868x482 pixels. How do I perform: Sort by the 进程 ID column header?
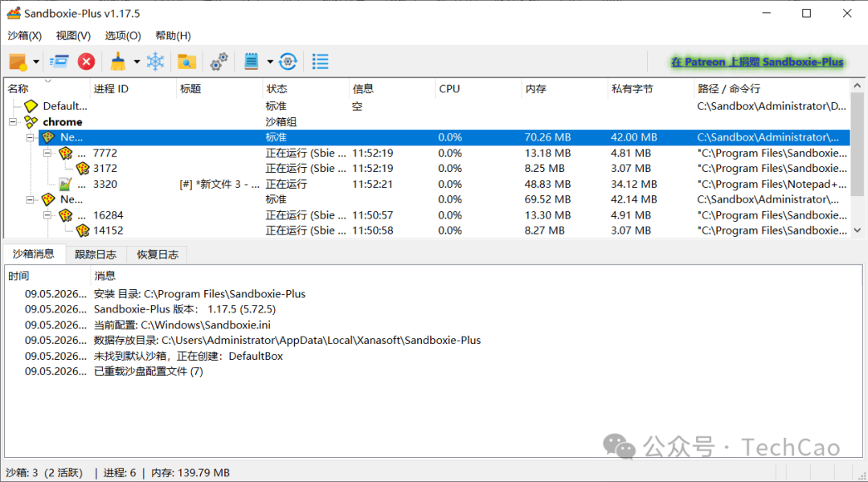click(133, 88)
